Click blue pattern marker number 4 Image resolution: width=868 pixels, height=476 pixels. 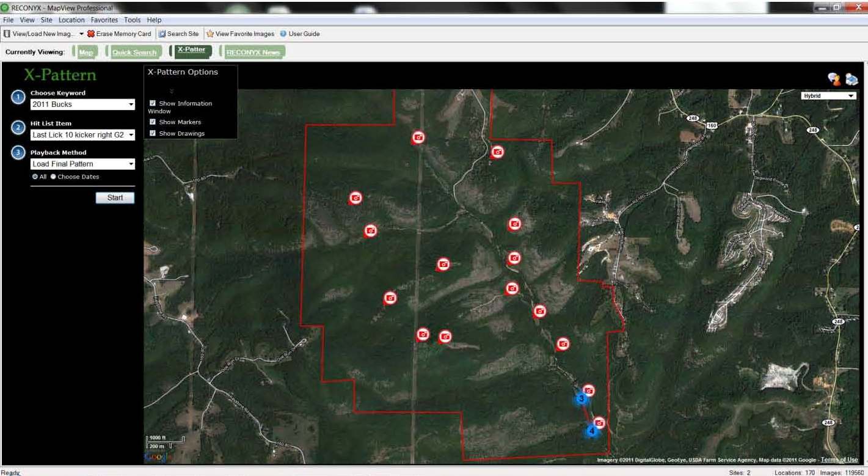pyautogui.click(x=591, y=430)
